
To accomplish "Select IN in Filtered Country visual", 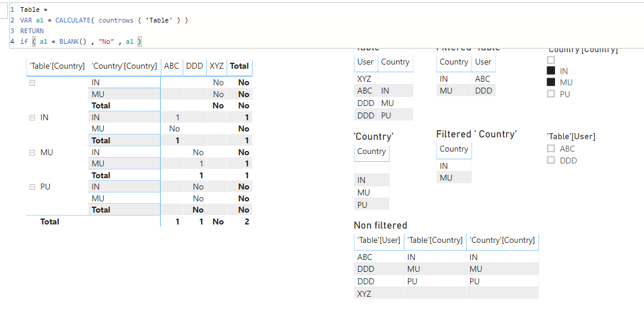I will tap(454, 166).
